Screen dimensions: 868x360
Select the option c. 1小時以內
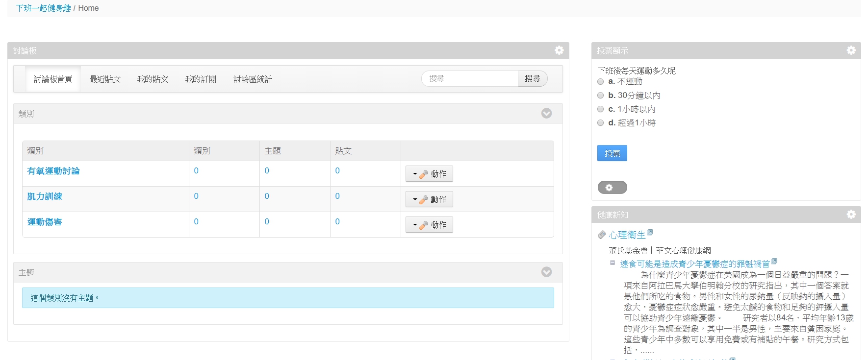(600, 109)
